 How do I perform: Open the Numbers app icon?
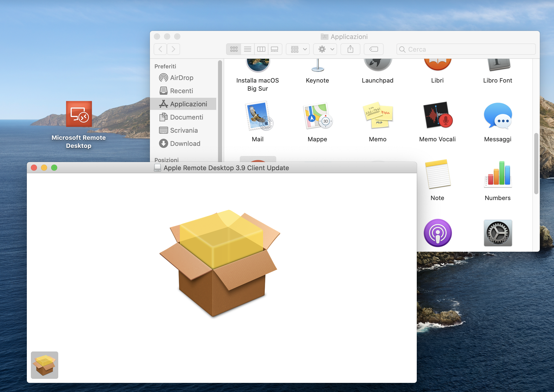498,174
